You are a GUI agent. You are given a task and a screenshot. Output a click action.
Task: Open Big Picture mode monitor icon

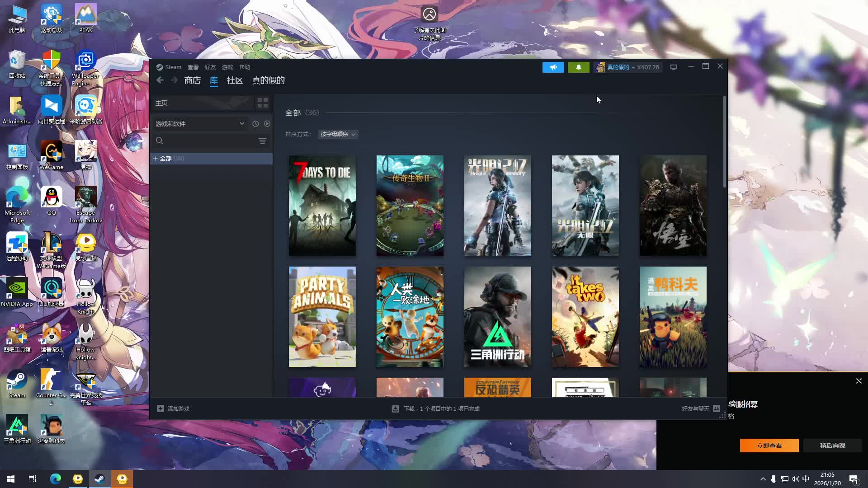point(674,67)
